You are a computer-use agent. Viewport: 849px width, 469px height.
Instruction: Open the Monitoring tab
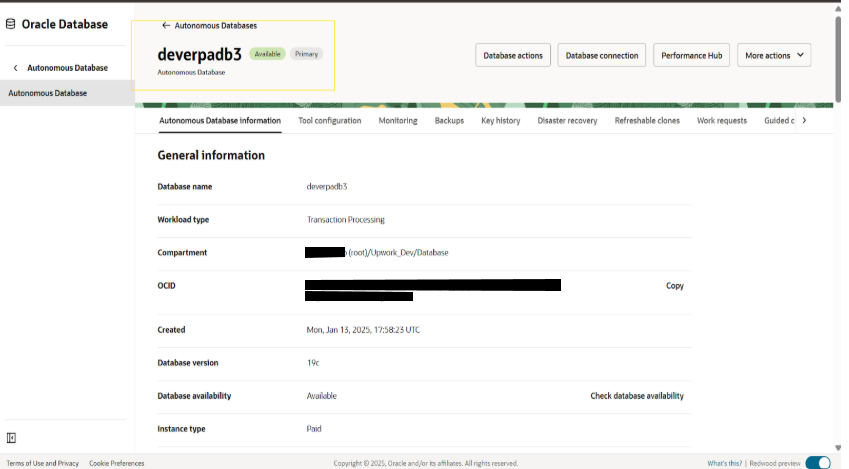[397, 120]
